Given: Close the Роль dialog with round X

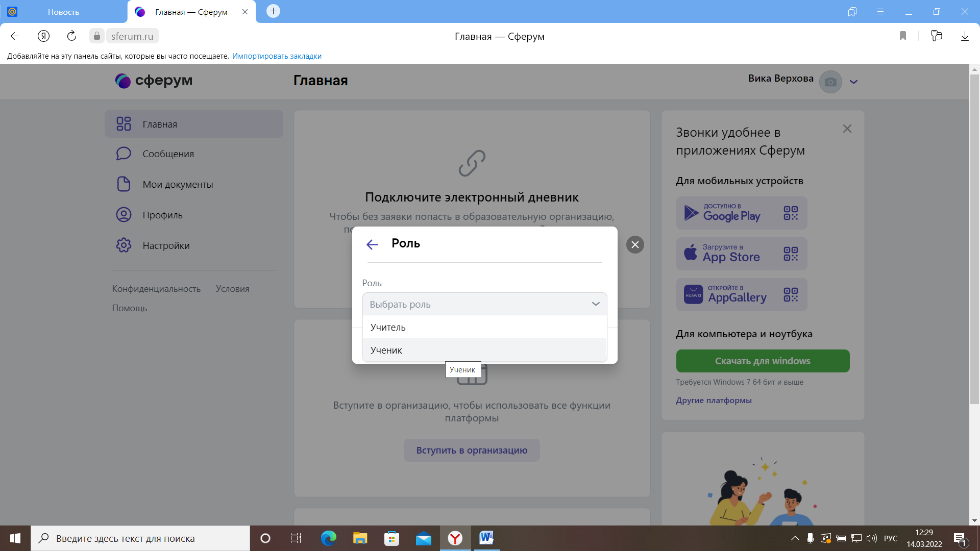Looking at the screenshot, I should point(635,245).
